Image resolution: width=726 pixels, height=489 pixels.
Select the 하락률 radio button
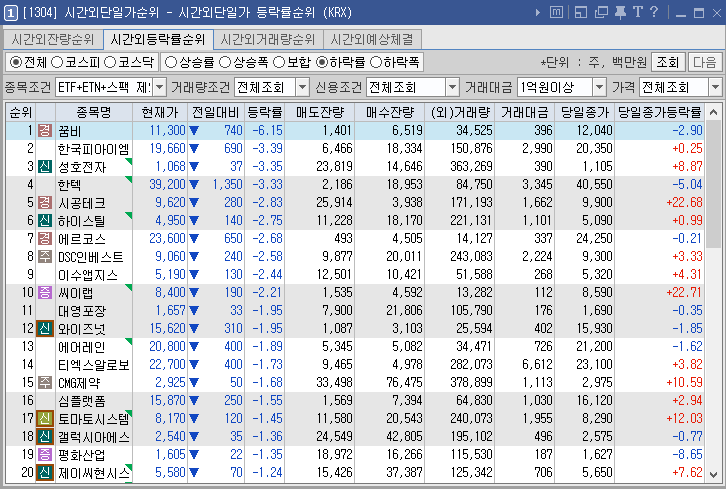tap(322, 62)
